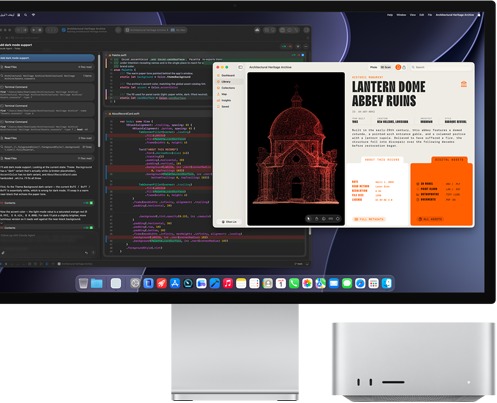Viewport: 497px width, 403px height.
Task: Click the orange building icon beside the title
Action: tap(464, 84)
